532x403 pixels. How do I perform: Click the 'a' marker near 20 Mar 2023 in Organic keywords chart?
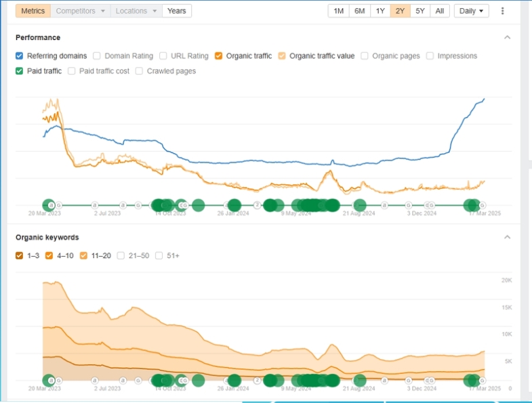[x=51, y=380]
